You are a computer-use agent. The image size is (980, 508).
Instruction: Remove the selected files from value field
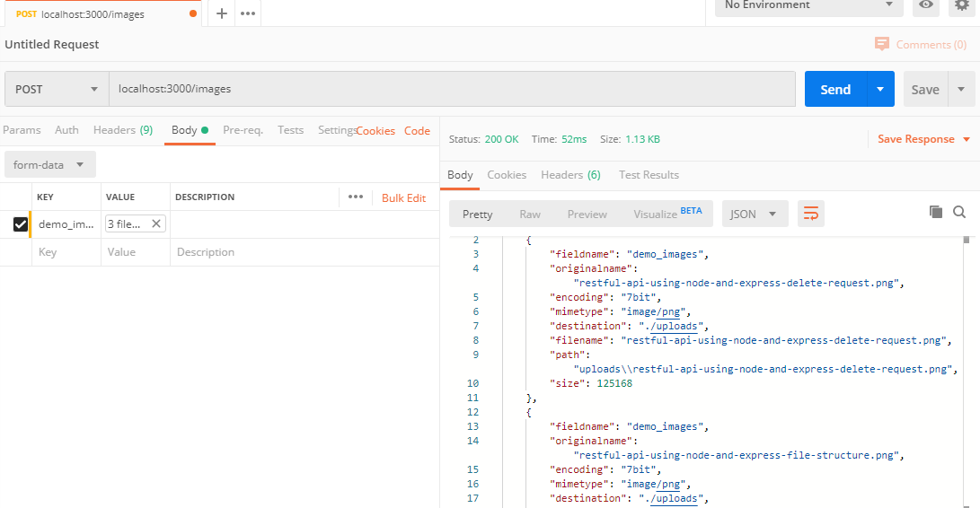pyautogui.click(x=156, y=224)
